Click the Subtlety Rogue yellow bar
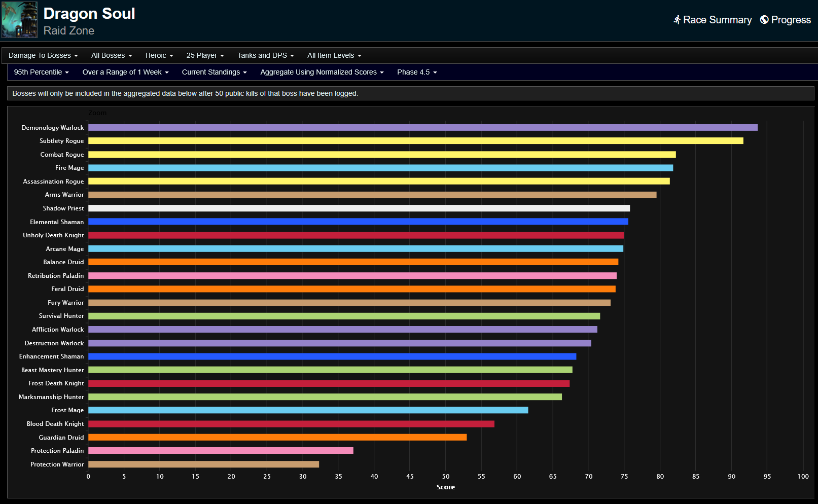Viewport: 818px width, 504px height. point(415,141)
